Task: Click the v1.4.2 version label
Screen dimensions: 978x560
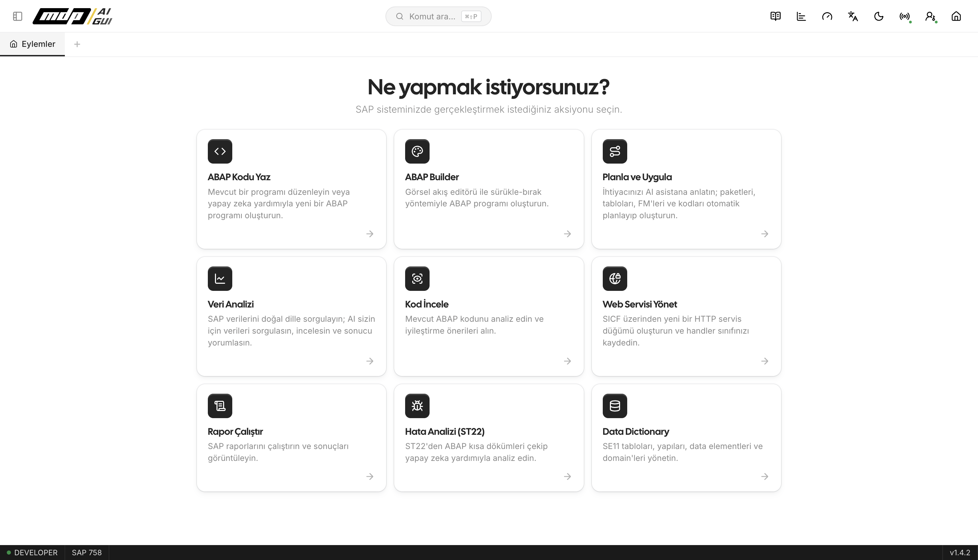Action: [x=960, y=553]
